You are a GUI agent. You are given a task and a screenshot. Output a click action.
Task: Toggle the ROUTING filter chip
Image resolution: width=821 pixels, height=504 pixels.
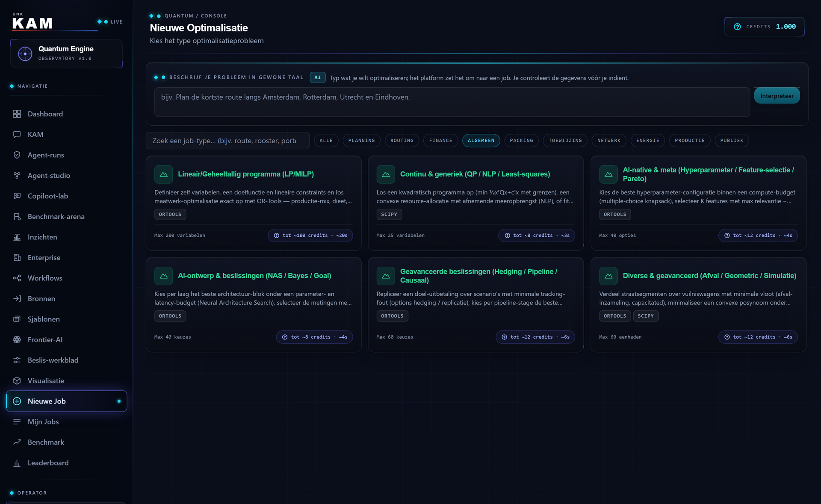coord(402,141)
